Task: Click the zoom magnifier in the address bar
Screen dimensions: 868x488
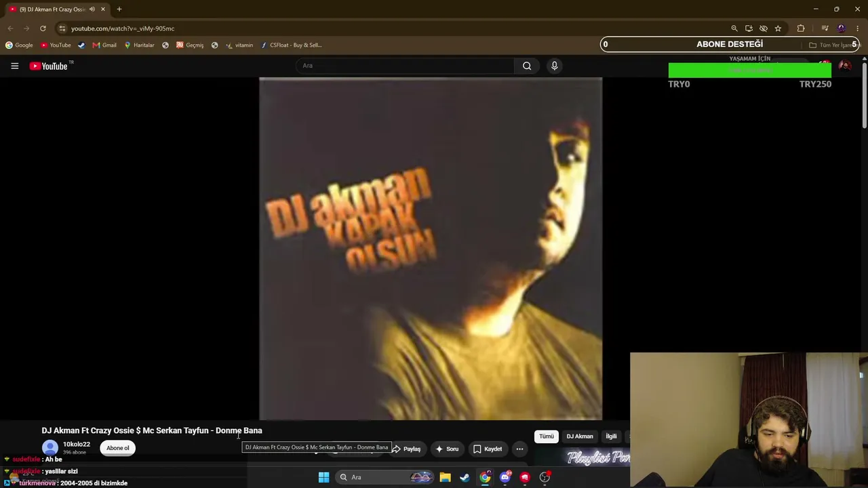Action: pyautogui.click(x=734, y=28)
